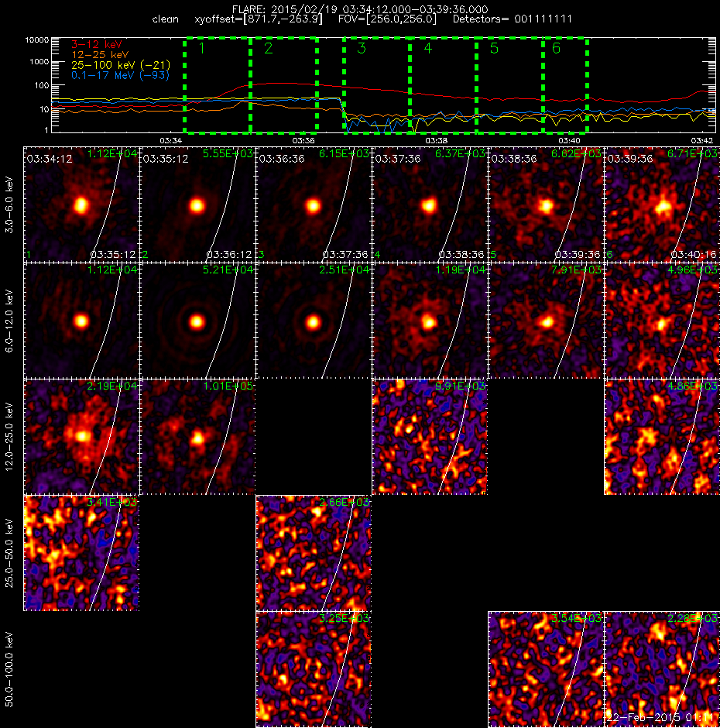Select the image panel labeled 5.55E+03
Screen dimensions: 720x728
point(197,204)
